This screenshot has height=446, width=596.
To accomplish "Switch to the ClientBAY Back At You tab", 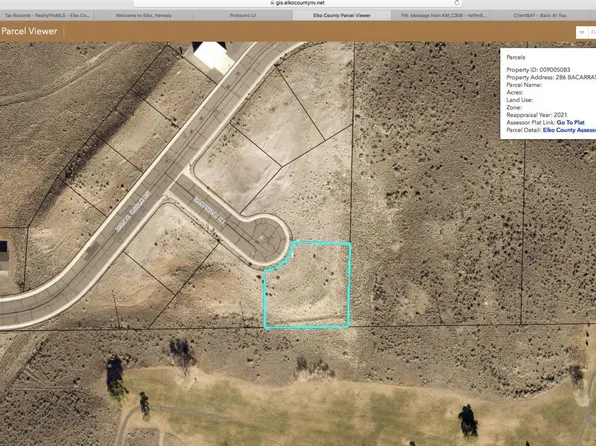I will coord(540,16).
